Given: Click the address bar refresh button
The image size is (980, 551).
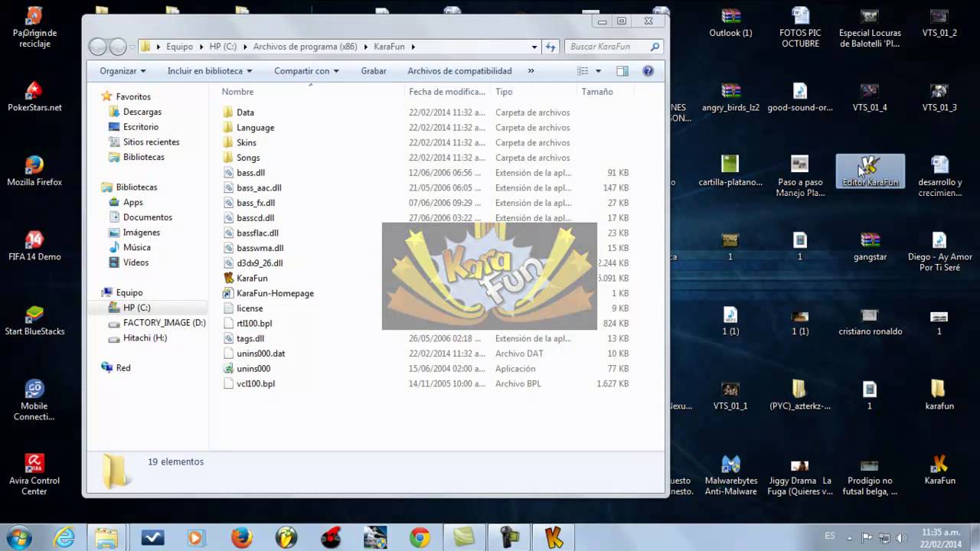Looking at the screenshot, I should click(550, 47).
